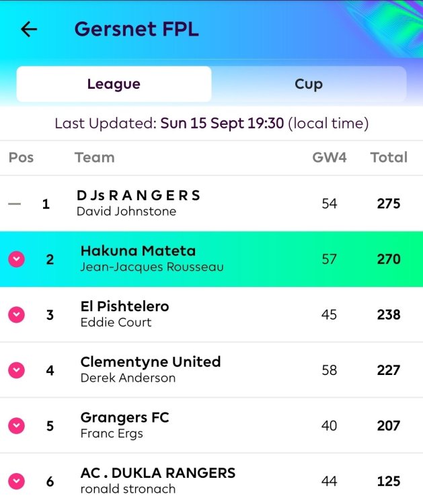423x504 pixels.
Task: Click the pink down-arrow beside Hakuna Mateta
Action: click(16, 259)
